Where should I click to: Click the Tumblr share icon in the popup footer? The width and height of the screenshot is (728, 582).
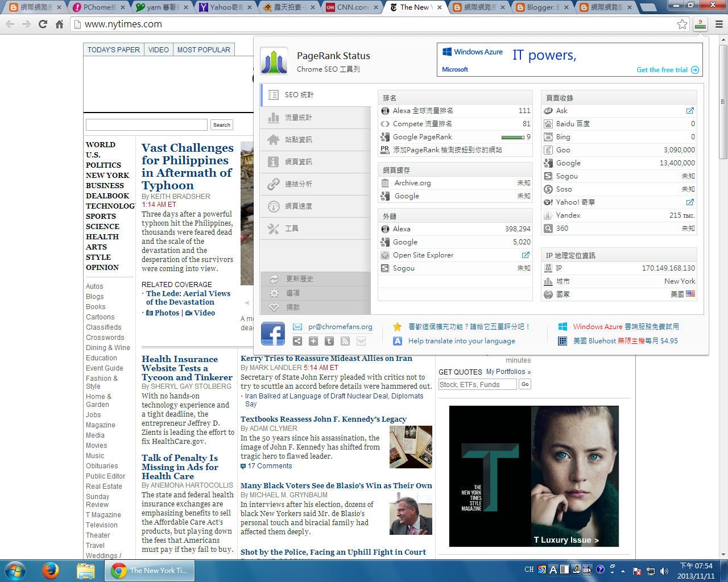tap(329, 341)
